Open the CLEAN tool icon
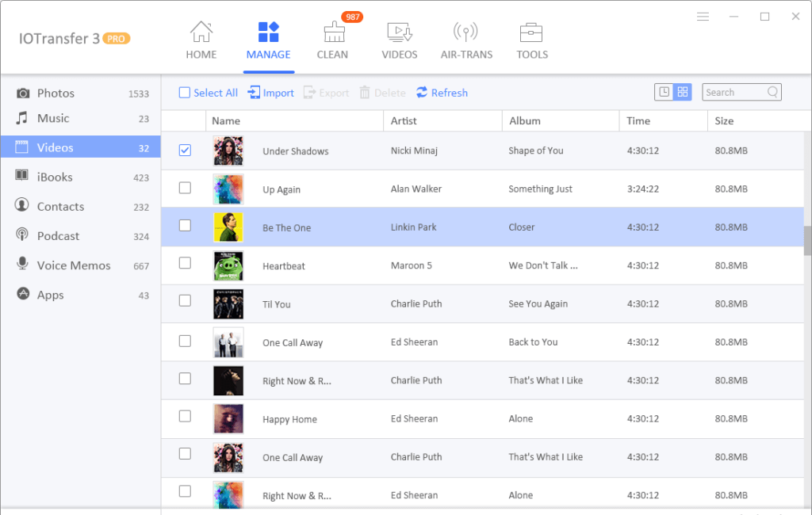The width and height of the screenshot is (812, 515). pyautogui.click(x=332, y=33)
